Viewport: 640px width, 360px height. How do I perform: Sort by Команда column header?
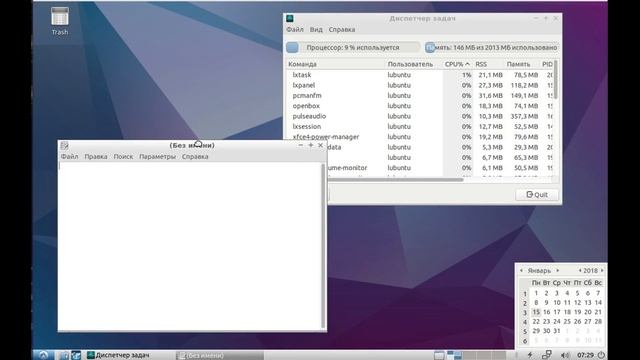[336, 64]
